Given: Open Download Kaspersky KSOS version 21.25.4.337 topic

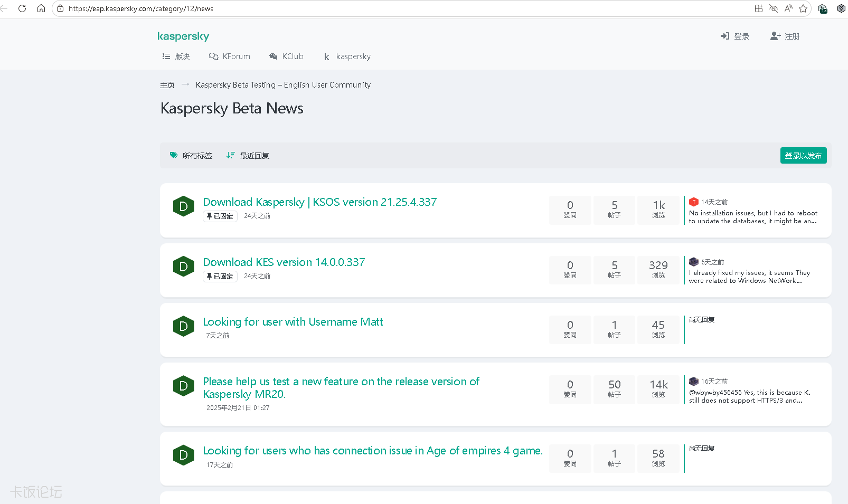Looking at the screenshot, I should pyautogui.click(x=319, y=202).
